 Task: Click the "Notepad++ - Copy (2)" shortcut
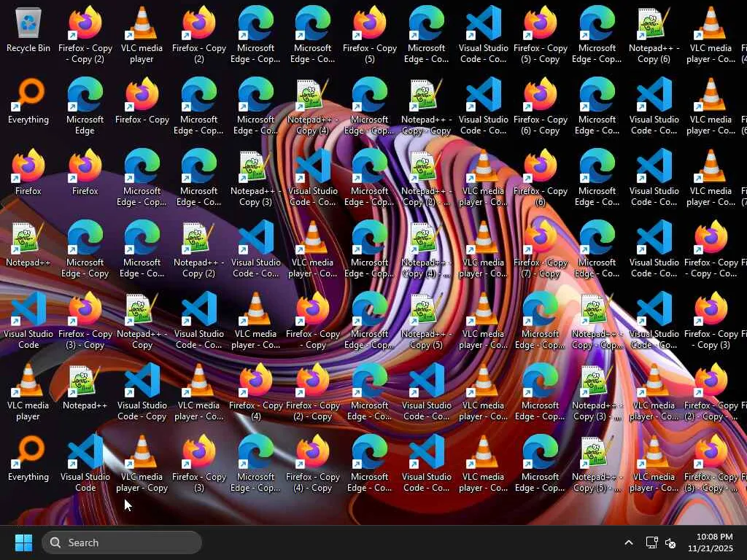coord(199,249)
